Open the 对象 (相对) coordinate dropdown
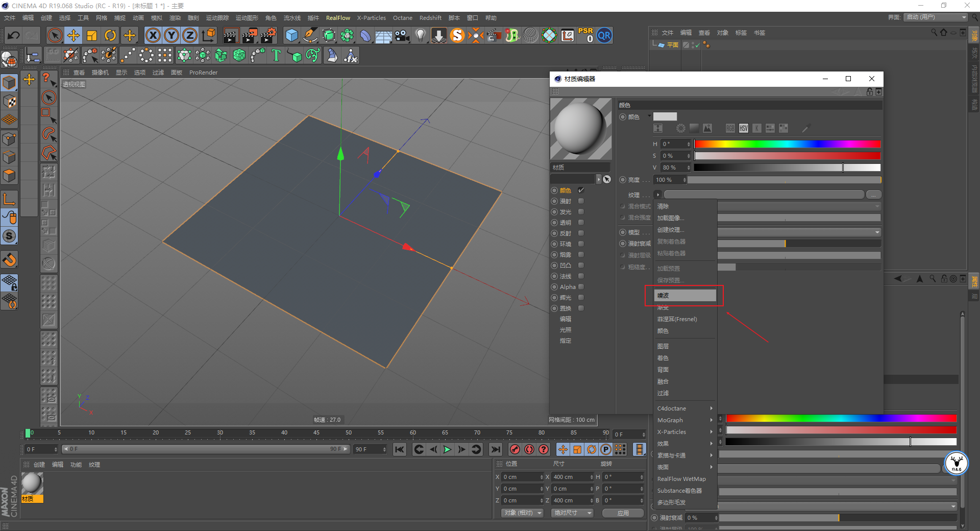This screenshot has width=980, height=531. click(523, 513)
